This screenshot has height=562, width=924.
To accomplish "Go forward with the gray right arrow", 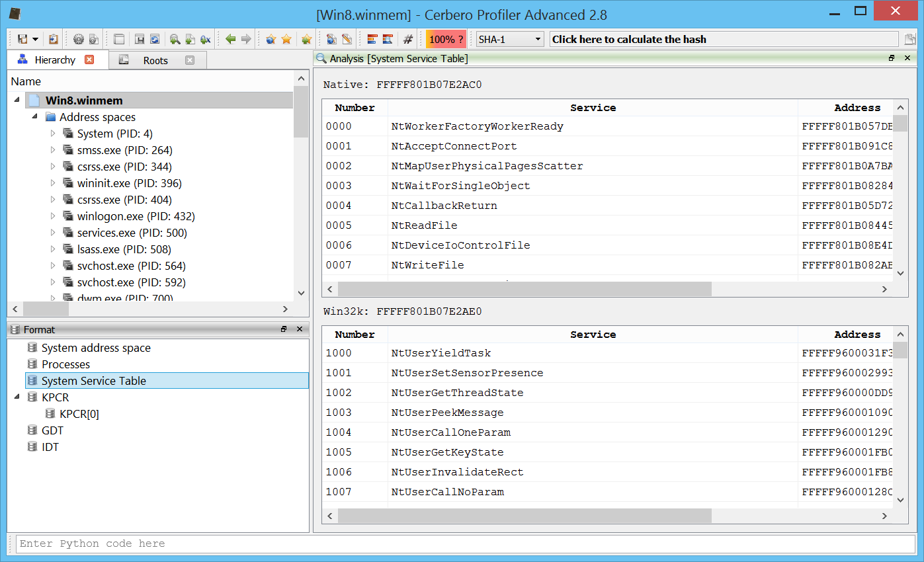I will [246, 39].
